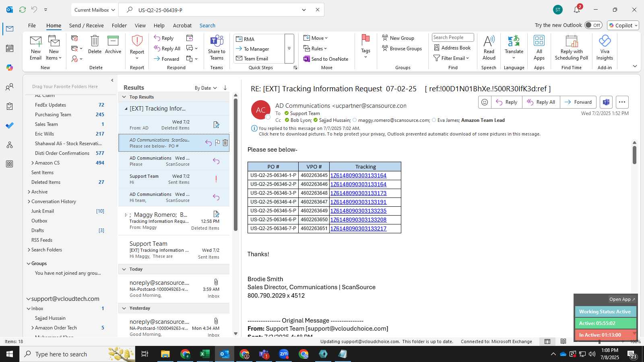Open Calendar in left navigation rail
Screen dimensions: 644x362
coord(10,48)
